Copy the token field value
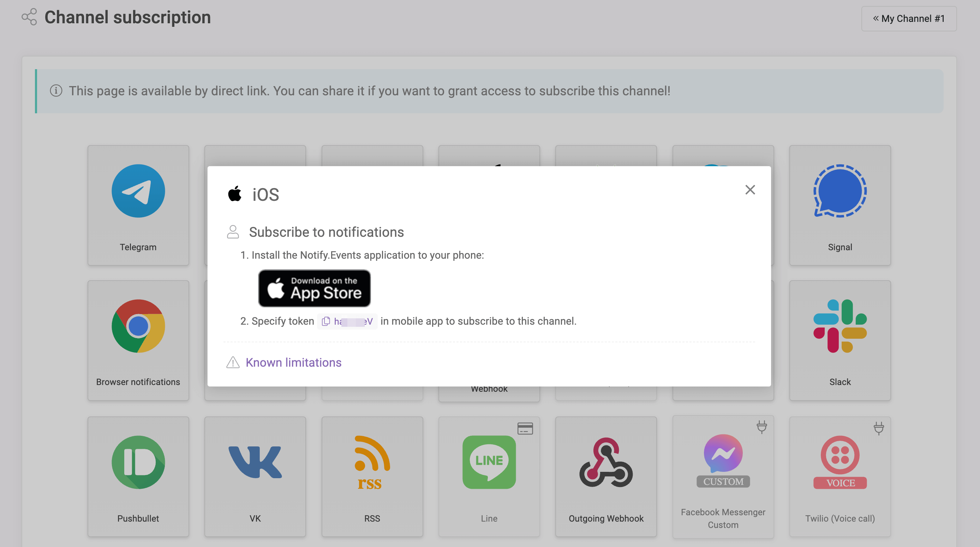 coord(326,321)
